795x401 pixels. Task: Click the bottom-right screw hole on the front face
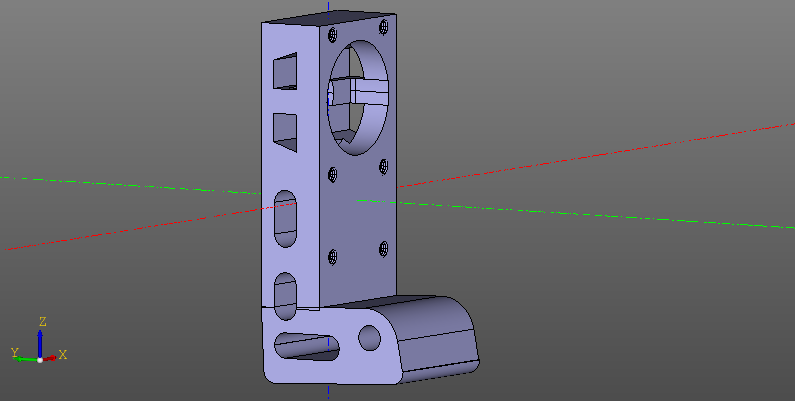pyautogui.click(x=383, y=246)
